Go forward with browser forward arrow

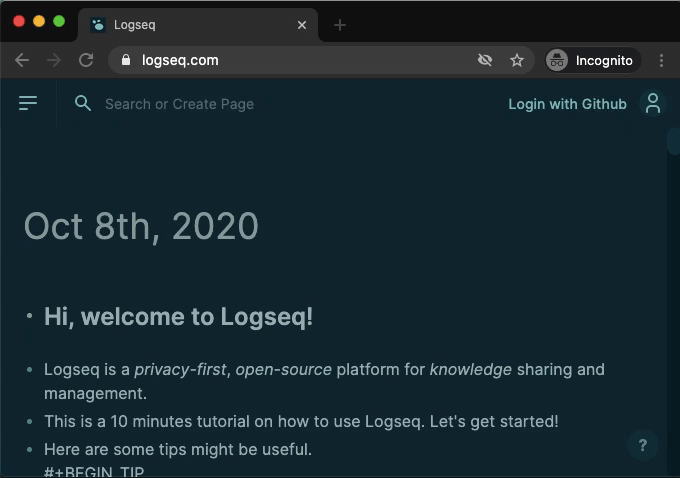click(54, 60)
